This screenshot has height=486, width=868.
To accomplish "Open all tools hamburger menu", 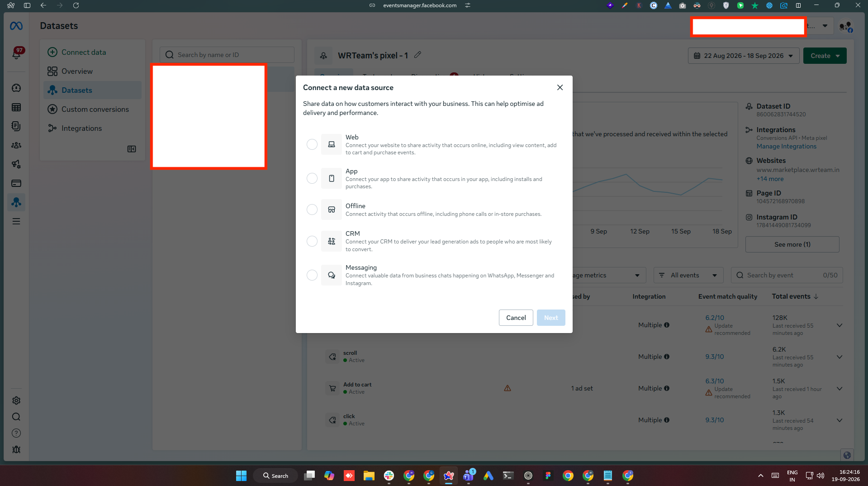I will 16,221.
